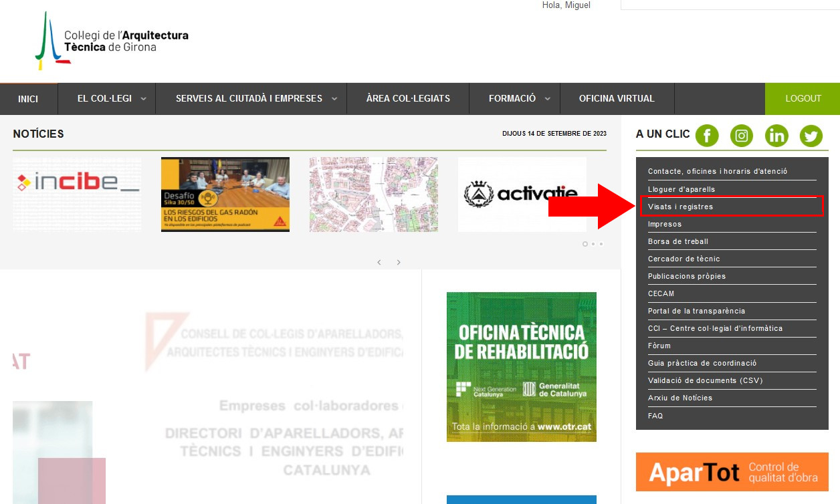This screenshot has width=840, height=504.
Task: Open Publicacions pròpies link
Action: tap(687, 276)
